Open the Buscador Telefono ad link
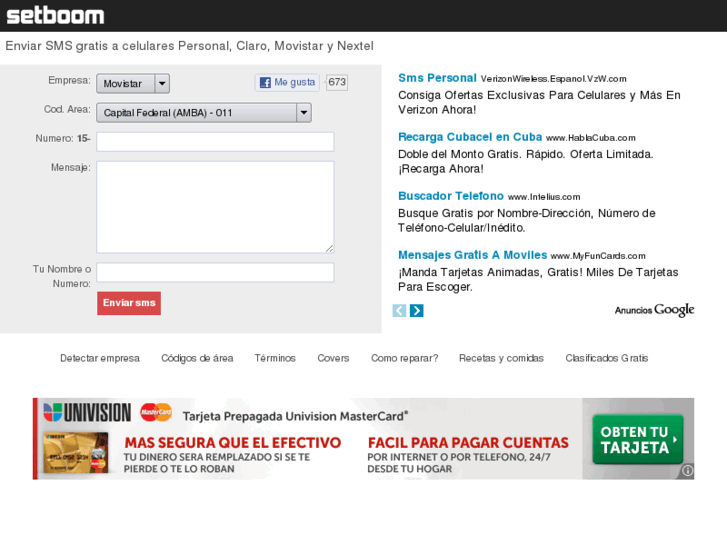Screen dimensions: 727x545 [451, 196]
